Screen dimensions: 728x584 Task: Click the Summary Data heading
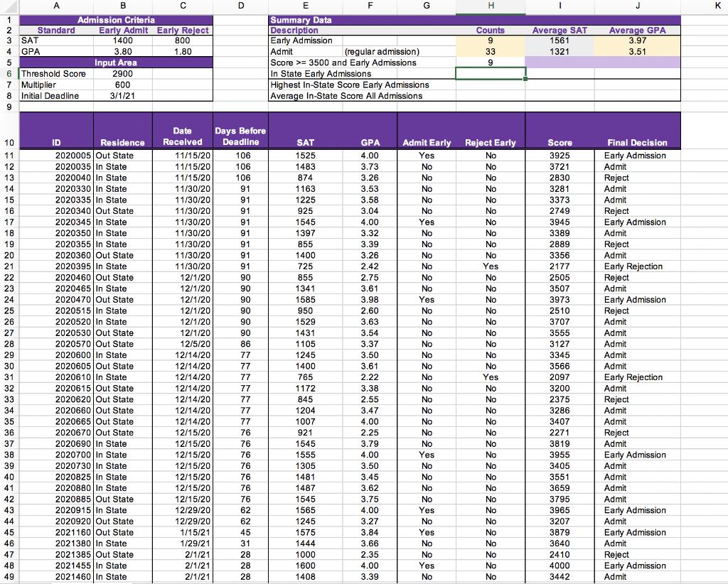(301, 20)
